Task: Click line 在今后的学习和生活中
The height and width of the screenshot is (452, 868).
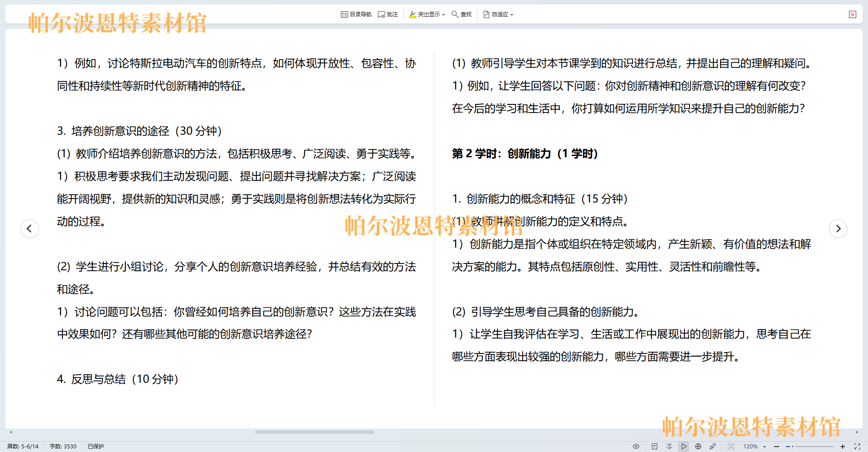Action: [628, 108]
